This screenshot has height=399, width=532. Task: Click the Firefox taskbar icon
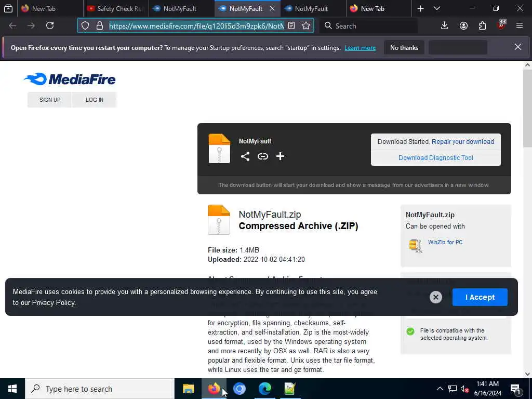[214, 389]
